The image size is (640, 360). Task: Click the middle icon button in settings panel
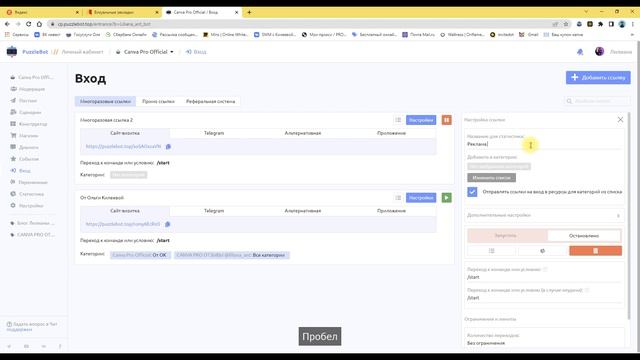tap(542, 251)
